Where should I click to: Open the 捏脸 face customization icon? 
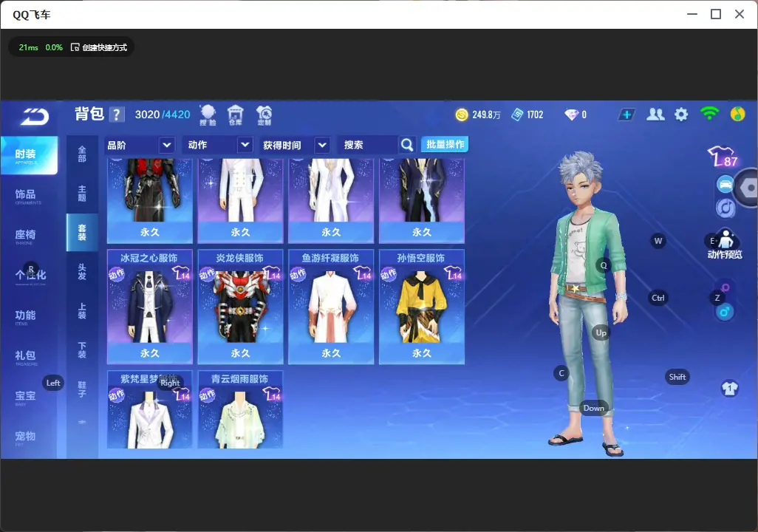(208, 115)
